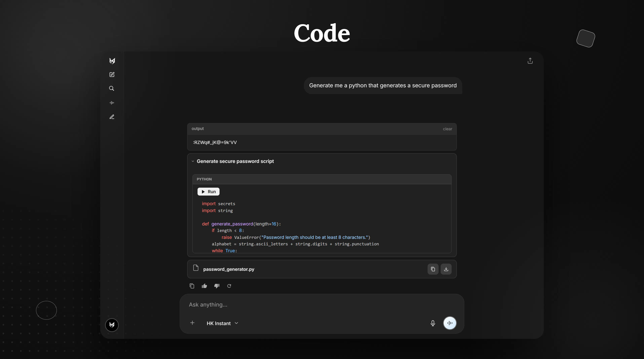The width and height of the screenshot is (644, 359).
Task: Download the password_generator.py file
Action: pos(446,269)
